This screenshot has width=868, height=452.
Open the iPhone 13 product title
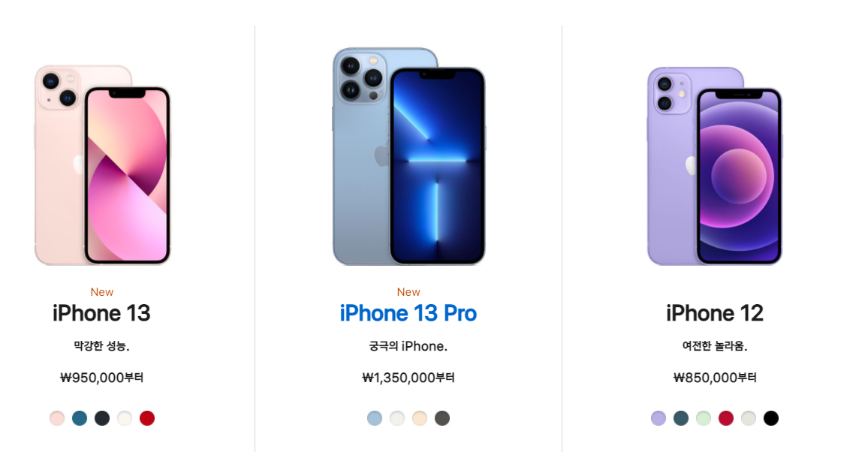click(x=101, y=314)
